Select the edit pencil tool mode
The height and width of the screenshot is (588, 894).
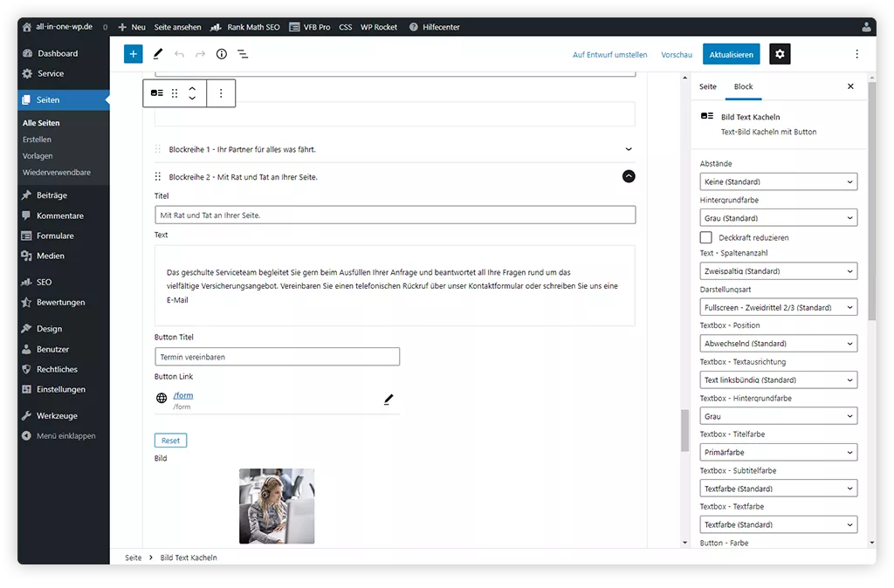[157, 53]
